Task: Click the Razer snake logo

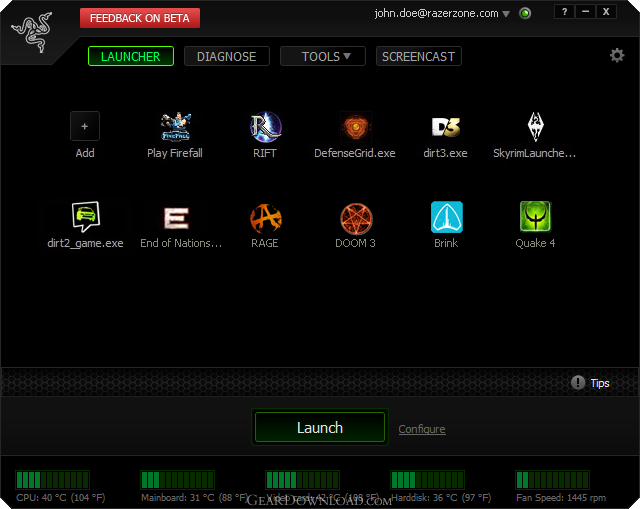Action: (32, 33)
